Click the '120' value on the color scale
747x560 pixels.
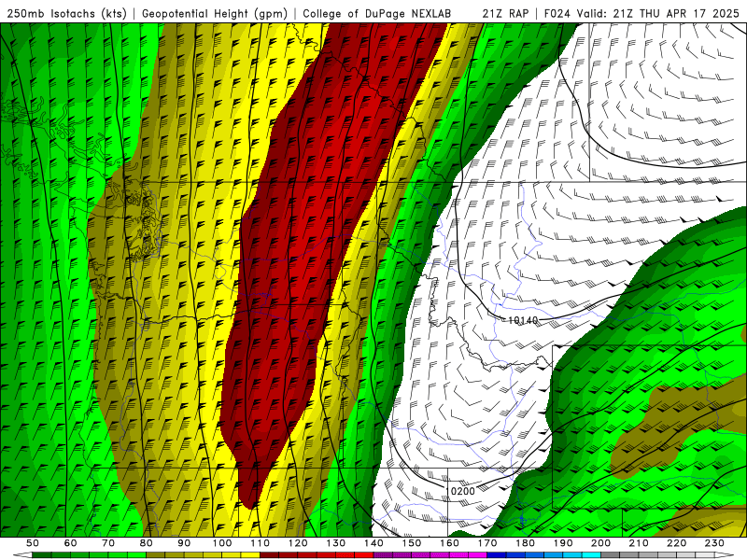point(298,543)
